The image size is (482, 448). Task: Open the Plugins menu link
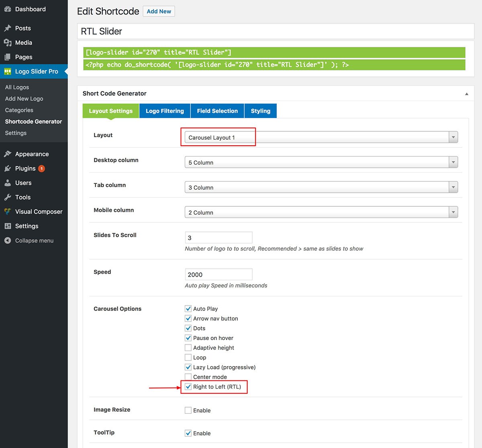coord(25,169)
